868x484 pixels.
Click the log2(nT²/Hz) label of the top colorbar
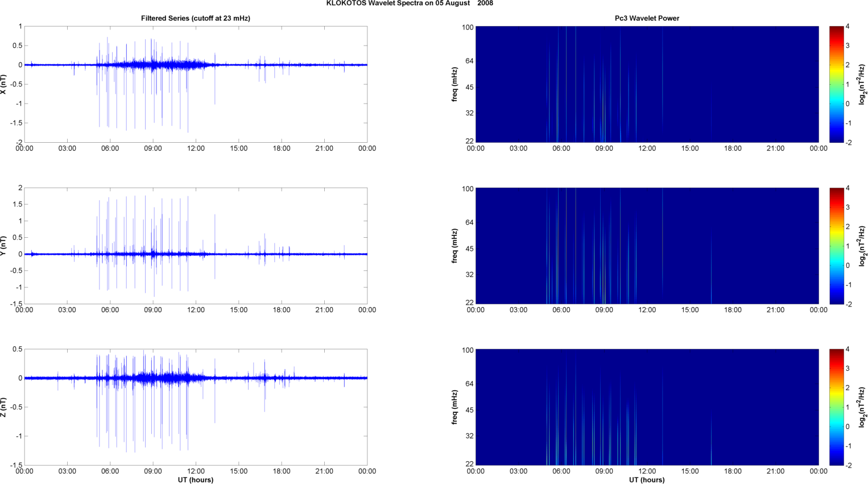tap(862, 84)
